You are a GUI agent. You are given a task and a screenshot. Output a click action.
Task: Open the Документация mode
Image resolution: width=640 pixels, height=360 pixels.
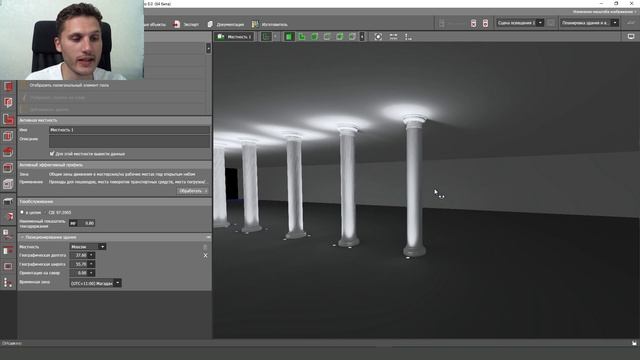coord(226,24)
